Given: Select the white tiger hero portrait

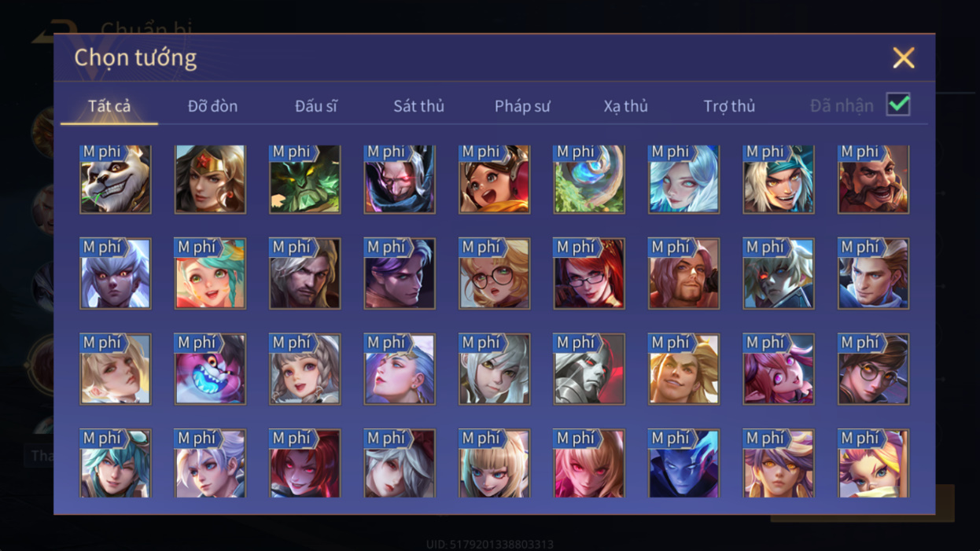Looking at the screenshot, I should point(115,179).
